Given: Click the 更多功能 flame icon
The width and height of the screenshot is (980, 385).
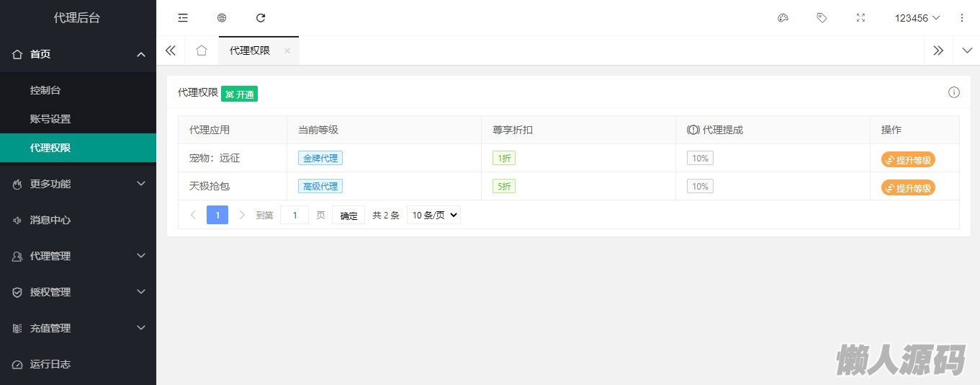Looking at the screenshot, I should (17, 184).
